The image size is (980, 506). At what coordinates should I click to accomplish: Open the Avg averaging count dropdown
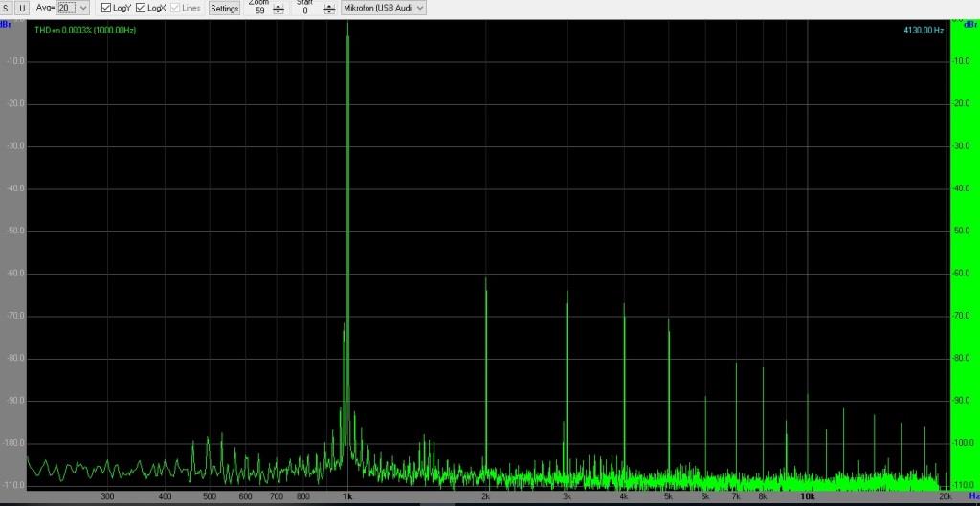click(73, 8)
